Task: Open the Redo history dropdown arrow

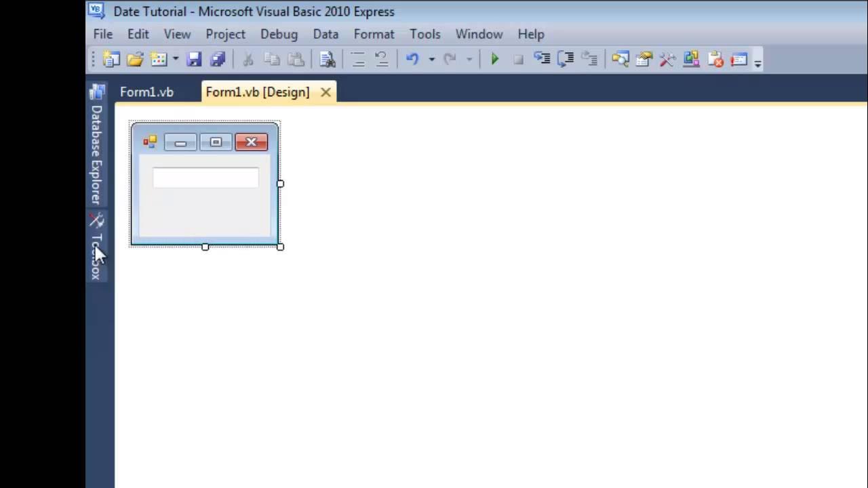Action: coord(469,60)
